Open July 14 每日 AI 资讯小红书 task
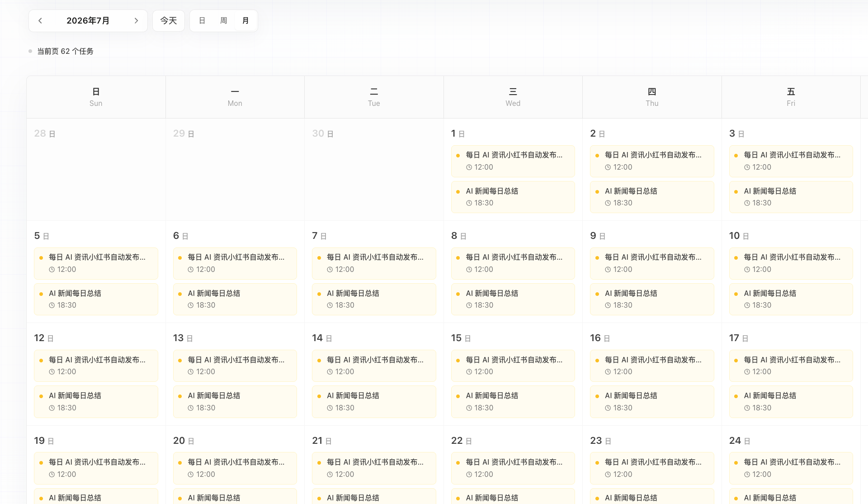The image size is (868, 504). (x=374, y=366)
